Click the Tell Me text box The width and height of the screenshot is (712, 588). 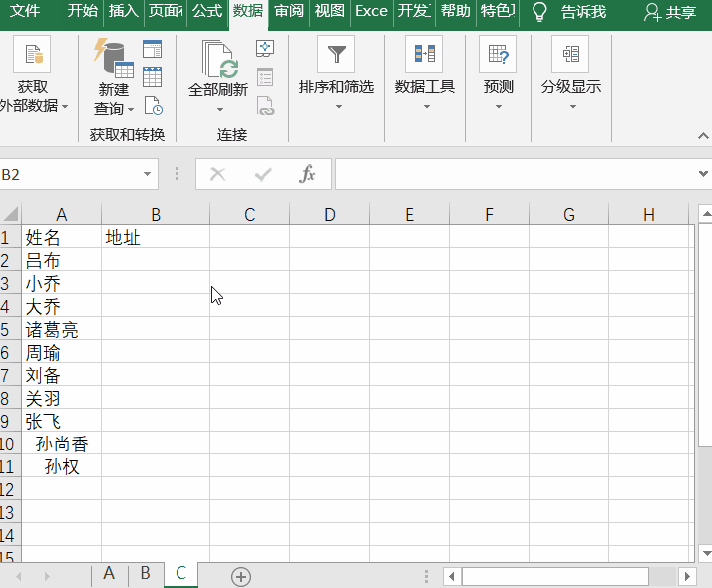pos(584,12)
